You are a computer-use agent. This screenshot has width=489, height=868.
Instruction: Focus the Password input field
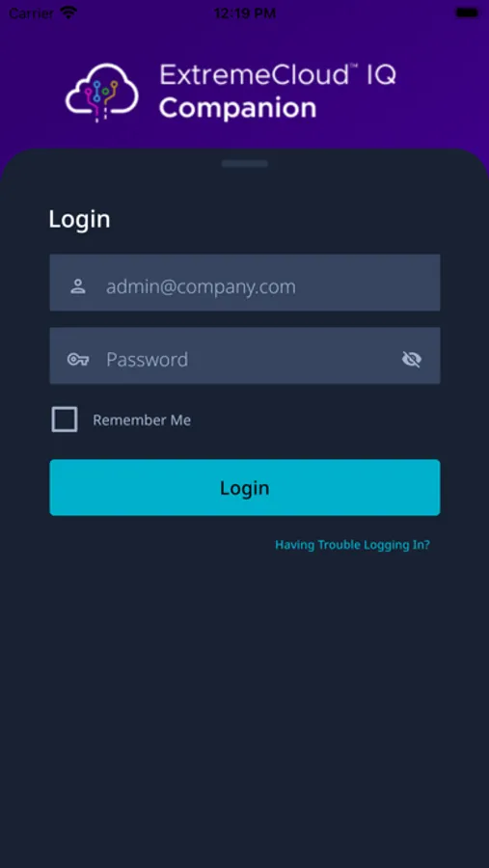tap(245, 355)
